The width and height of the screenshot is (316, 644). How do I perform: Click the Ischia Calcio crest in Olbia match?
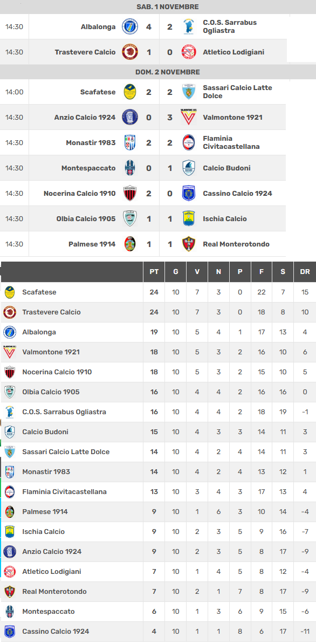188,218
